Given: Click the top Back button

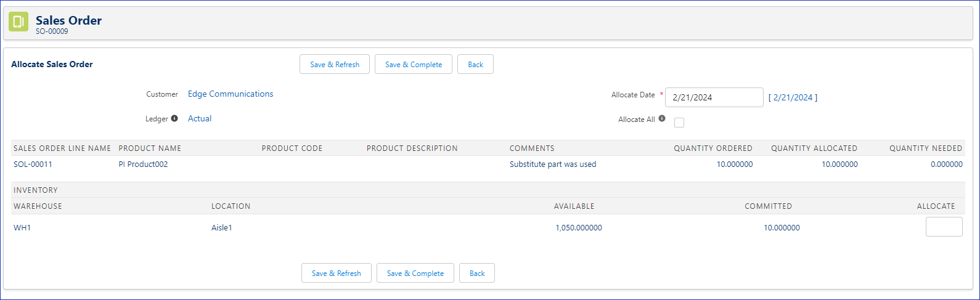Looking at the screenshot, I should pos(475,65).
